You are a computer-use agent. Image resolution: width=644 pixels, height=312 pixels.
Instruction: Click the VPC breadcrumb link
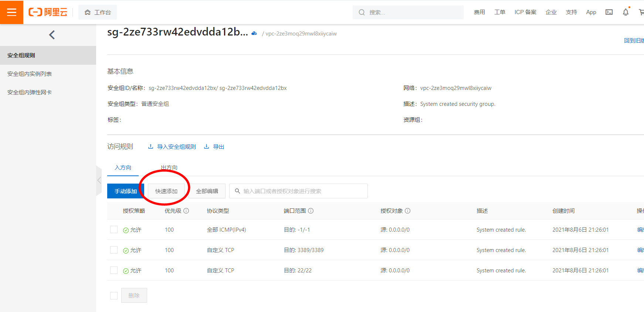[x=301, y=34]
